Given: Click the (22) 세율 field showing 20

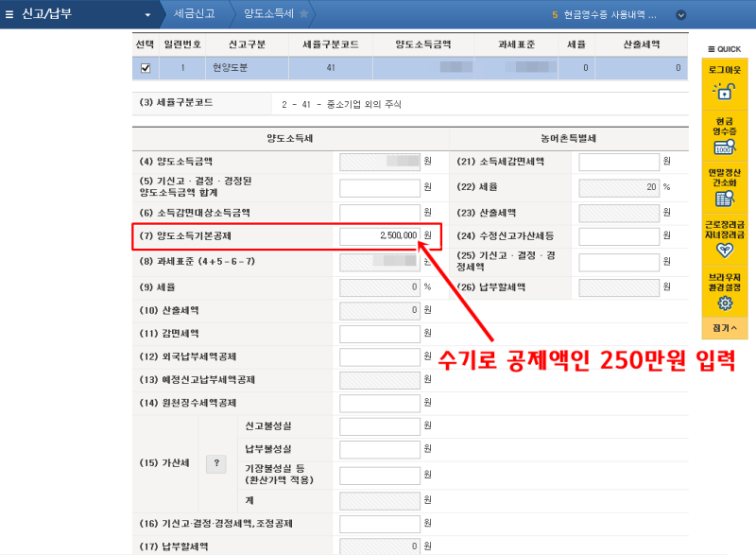Looking at the screenshot, I should (x=619, y=187).
